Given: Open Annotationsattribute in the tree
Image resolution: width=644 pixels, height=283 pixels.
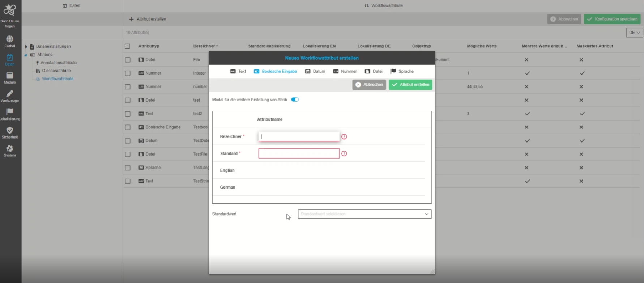Looking at the screenshot, I should pos(59,63).
